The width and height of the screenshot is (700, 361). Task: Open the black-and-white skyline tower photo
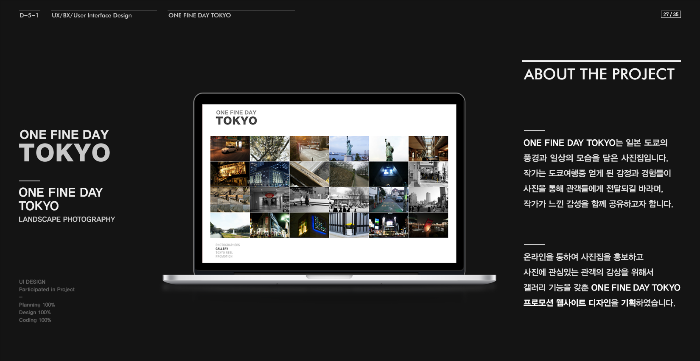[x=428, y=199]
